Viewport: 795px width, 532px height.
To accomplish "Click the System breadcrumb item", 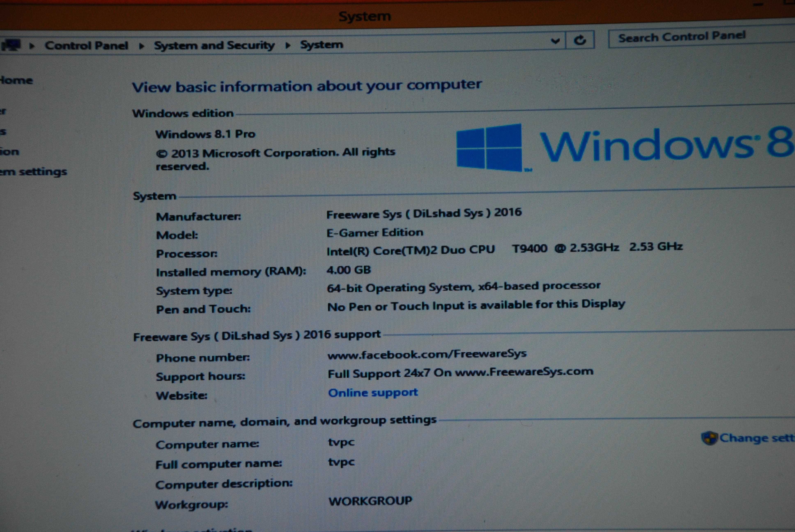I will 322,45.
